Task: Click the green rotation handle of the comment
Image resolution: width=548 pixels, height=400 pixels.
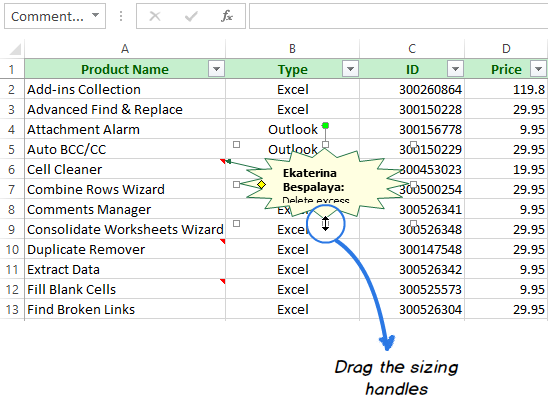Action: point(325,125)
